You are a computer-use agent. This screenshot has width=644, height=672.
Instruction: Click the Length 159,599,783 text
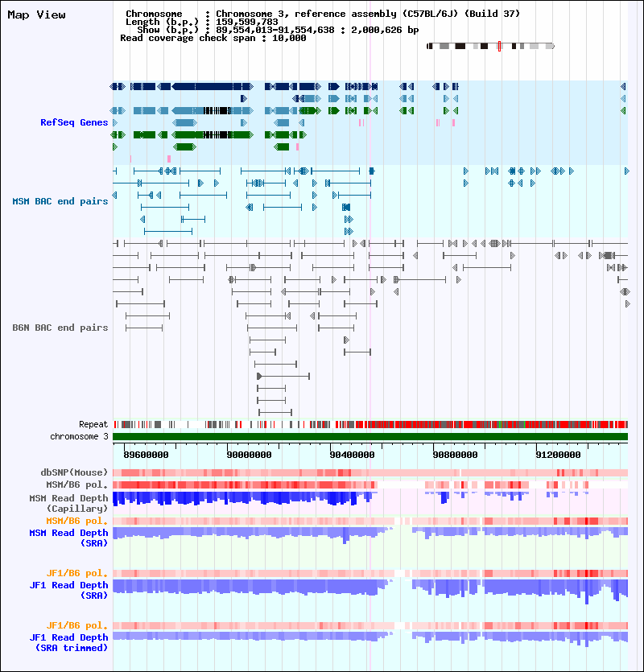point(201,22)
